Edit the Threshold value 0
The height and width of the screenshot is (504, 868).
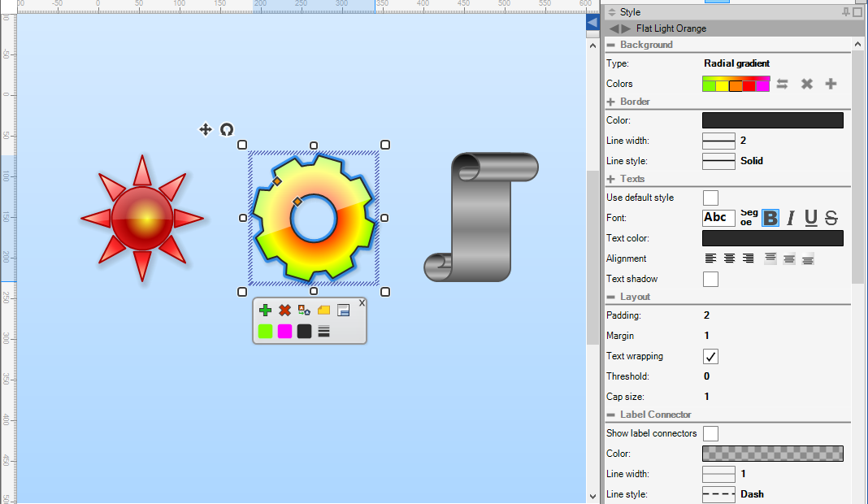click(x=706, y=376)
